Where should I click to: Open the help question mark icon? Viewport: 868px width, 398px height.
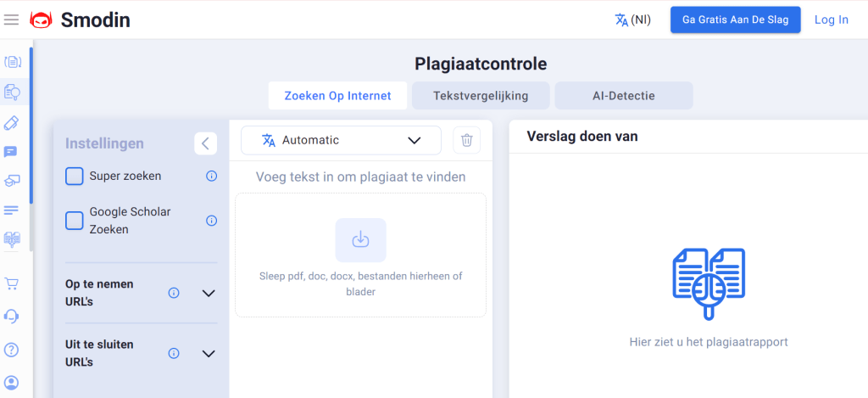12,350
